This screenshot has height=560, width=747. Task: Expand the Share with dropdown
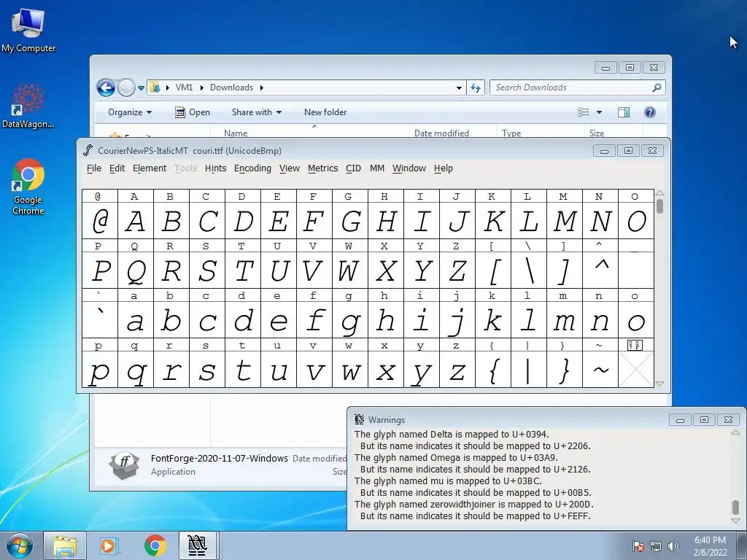[256, 112]
